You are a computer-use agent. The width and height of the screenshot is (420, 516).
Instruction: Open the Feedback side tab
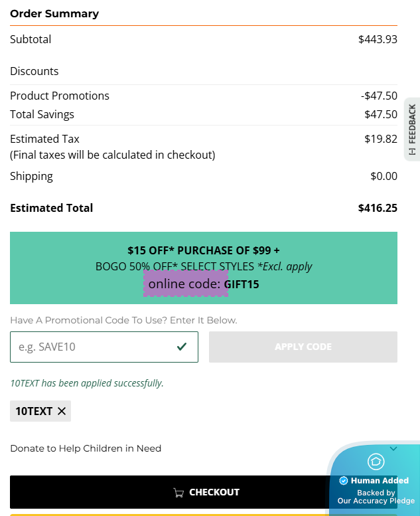tap(412, 125)
